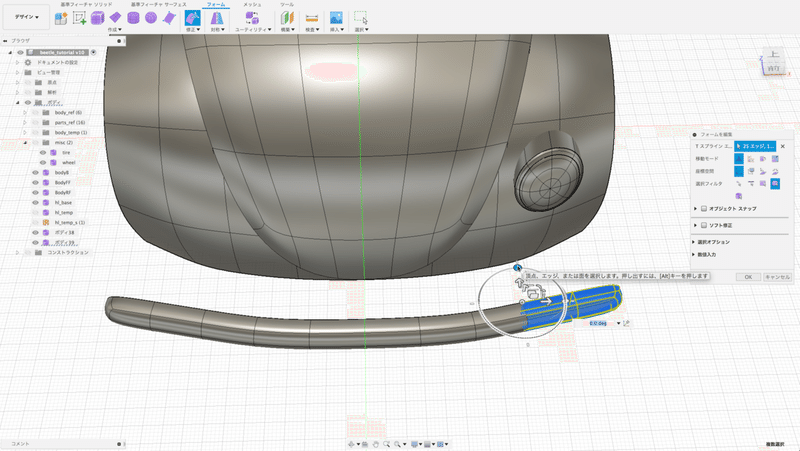Image resolution: width=800 pixels, height=451 pixels.
Task: Click the ViewCube top face
Action: click(x=774, y=54)
